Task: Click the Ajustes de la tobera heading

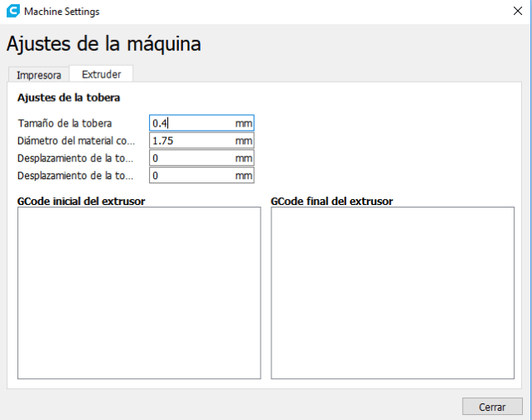Action: tap(68, 97)
